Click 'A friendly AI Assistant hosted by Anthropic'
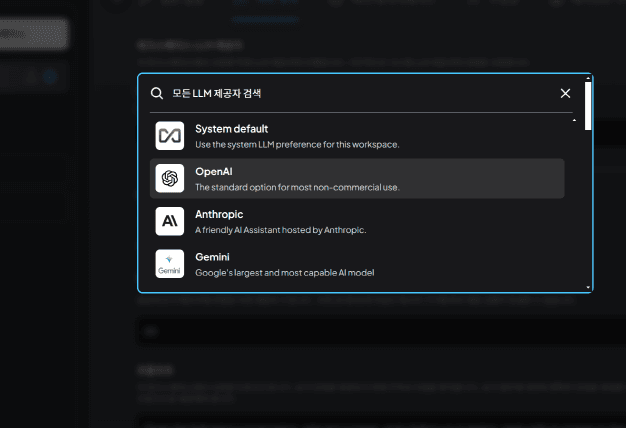This screenshot has width=626, height=428. (280, 230)
